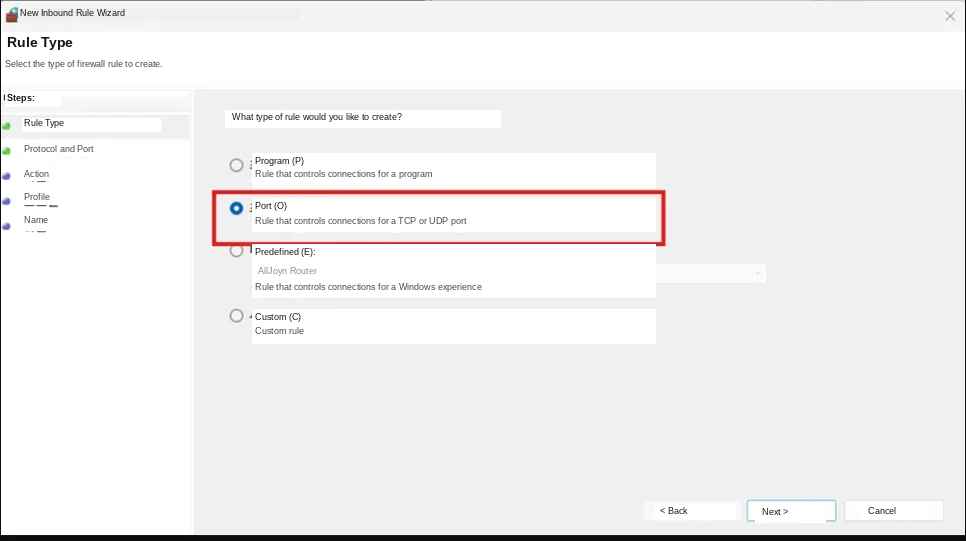Click 'What type of rule would you like to create?'

(x=317, y=117)
